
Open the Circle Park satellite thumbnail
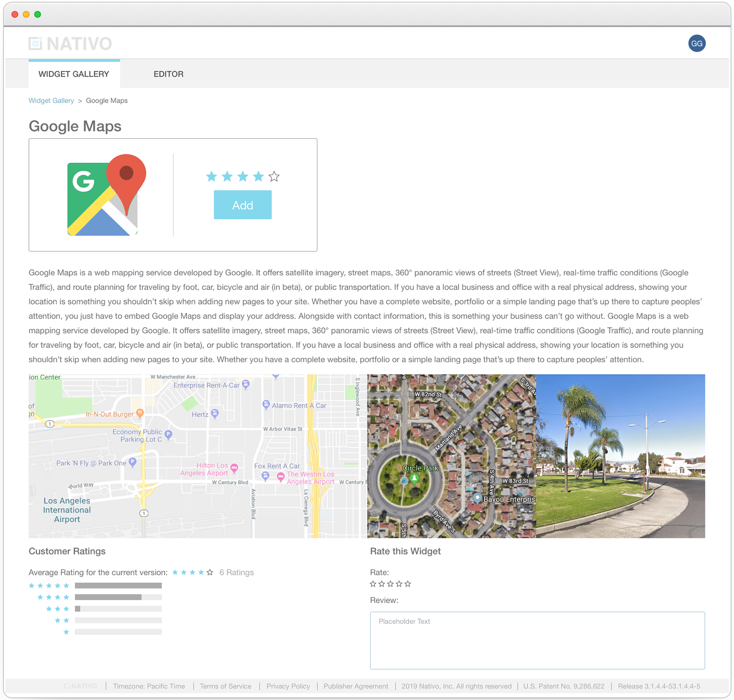452,456
